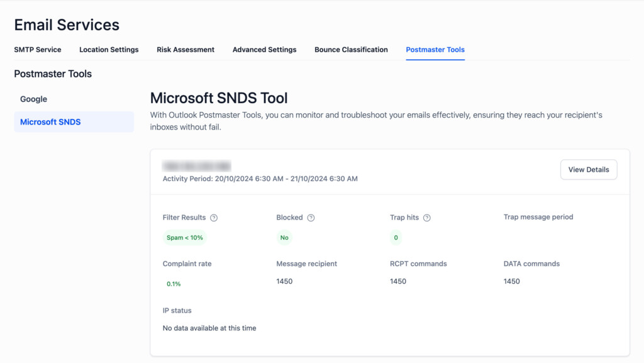
Task: Click the 0 badge under Trap hits
Action: pyautogui.click(x=396, y=238)
